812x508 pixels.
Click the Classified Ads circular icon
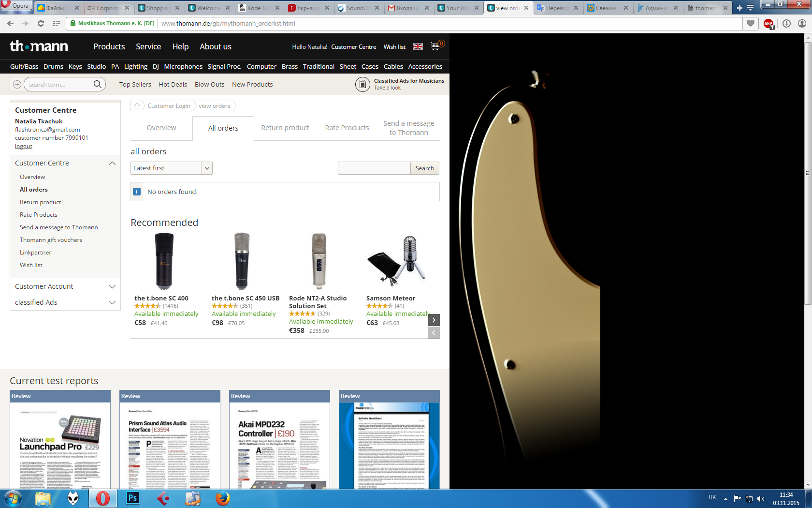(x=362, y=84)
